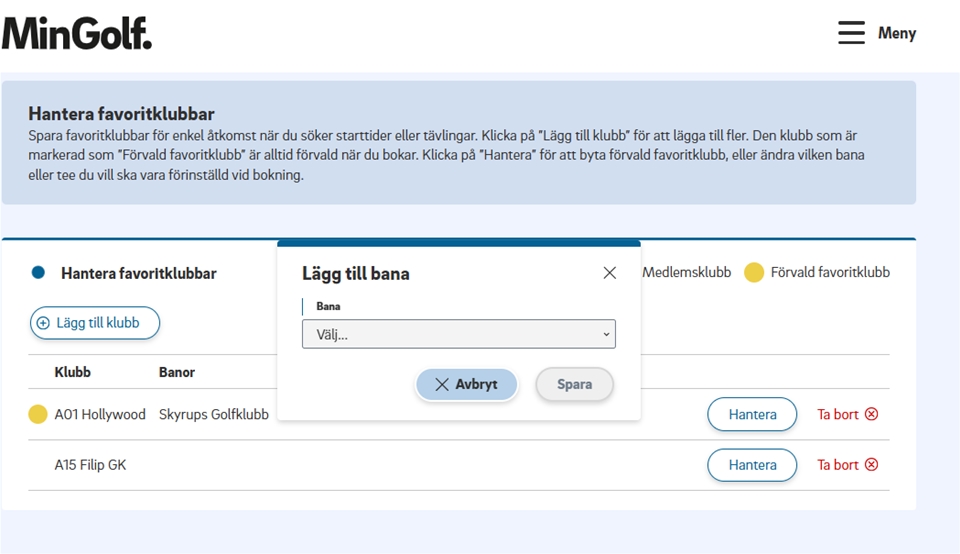The width and height of the screenshot is (960, 554).
Task: Click the blue dot beside Hantera favoritklubbar heading
Action: pyautogui.click(x=39, y=273)
